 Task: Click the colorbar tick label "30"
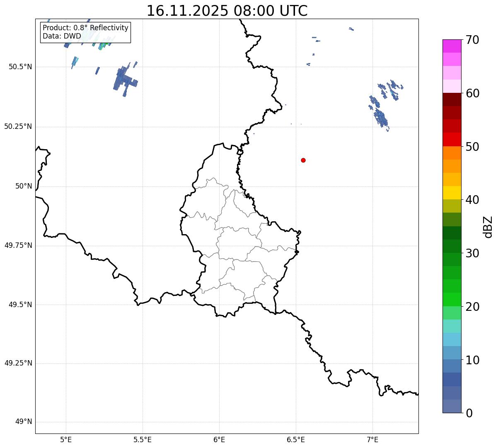point(472,253)
